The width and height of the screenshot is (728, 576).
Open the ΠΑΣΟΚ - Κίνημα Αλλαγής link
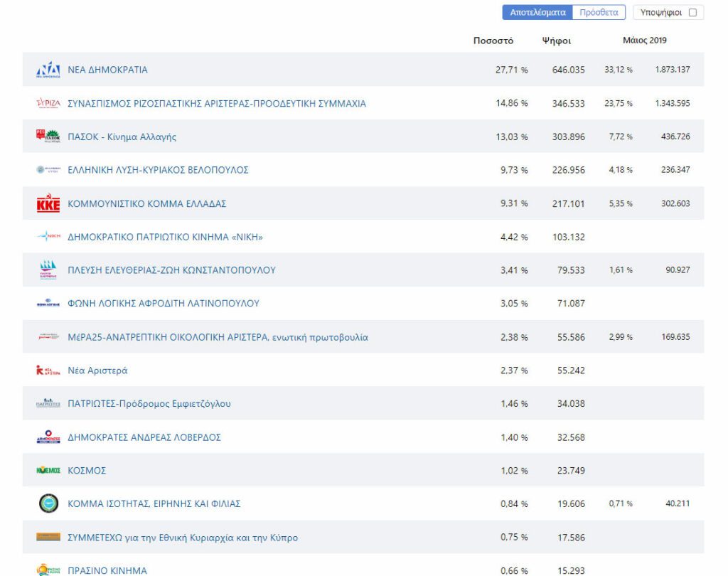coord(122,137)
